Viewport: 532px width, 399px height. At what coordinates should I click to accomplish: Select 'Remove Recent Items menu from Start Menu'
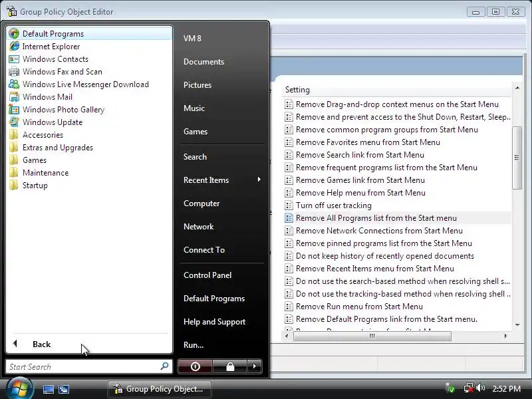tap(375, 269)
